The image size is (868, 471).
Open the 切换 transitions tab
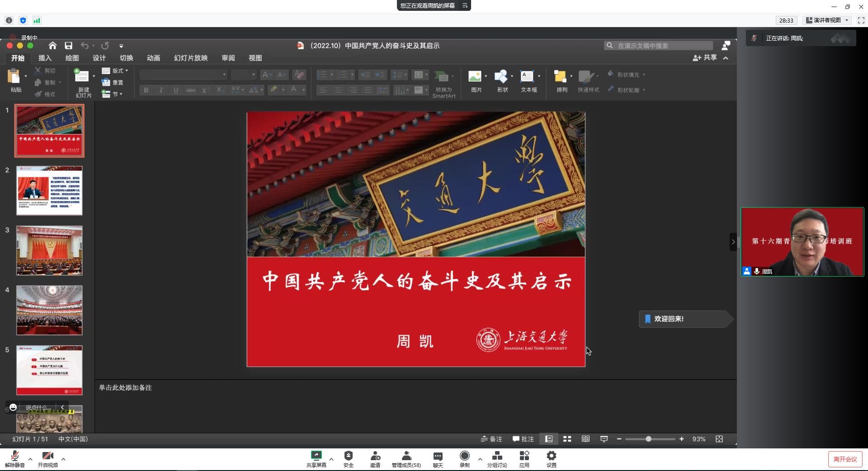point(126,58)
